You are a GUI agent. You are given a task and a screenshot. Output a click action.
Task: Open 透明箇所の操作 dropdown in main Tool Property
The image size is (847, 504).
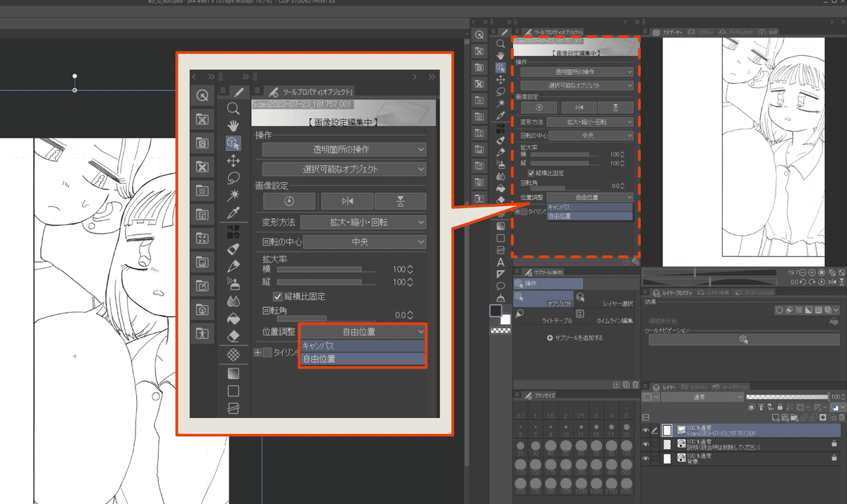click(577, 72)
